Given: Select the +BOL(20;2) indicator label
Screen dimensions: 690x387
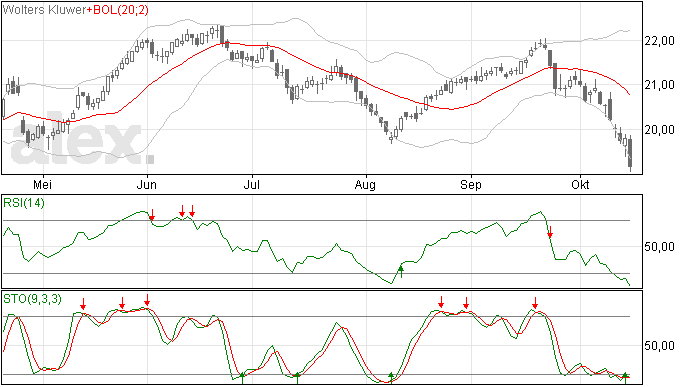Looking at the screenshot, I should [x=118, y=10].
